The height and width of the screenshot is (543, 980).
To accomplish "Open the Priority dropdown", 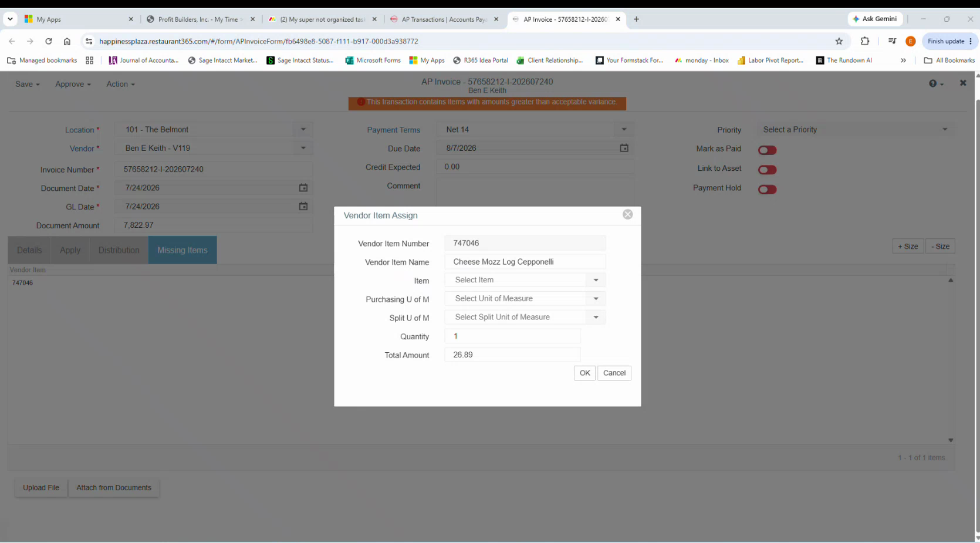I will (855, 129).
